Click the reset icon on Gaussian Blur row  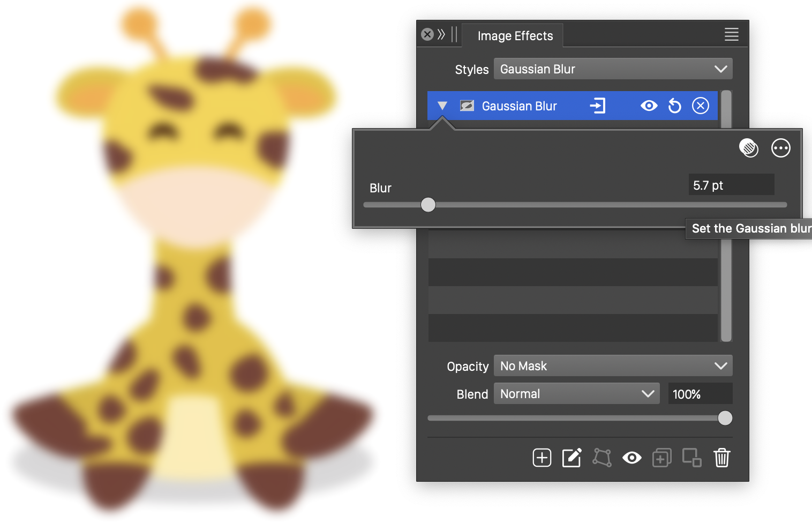click(x=675, y=106)
